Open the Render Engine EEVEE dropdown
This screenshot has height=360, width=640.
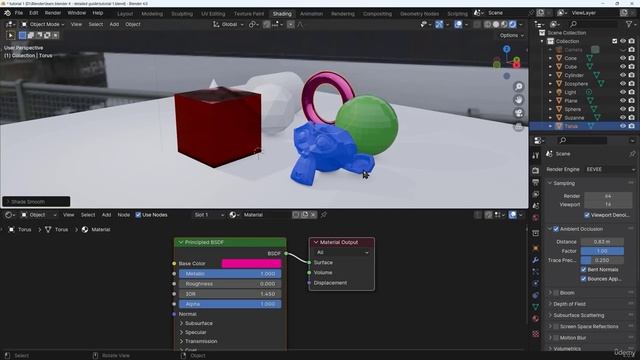[x=610, y=169]
